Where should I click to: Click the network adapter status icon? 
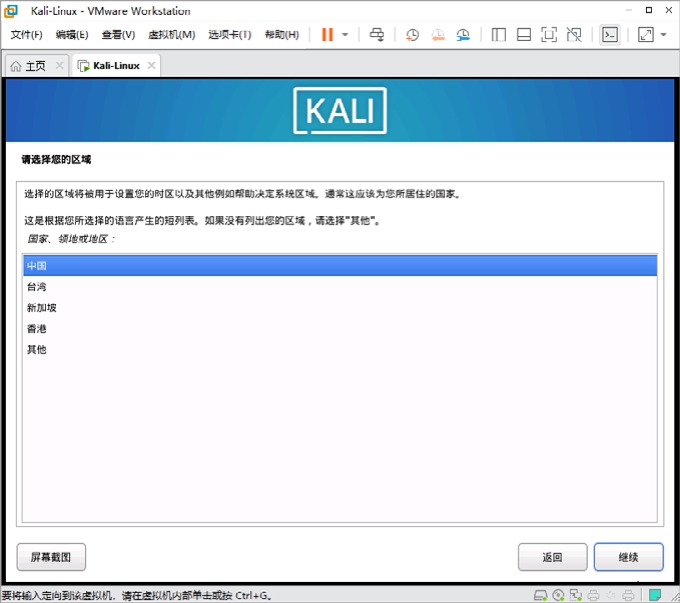point(576,595)
